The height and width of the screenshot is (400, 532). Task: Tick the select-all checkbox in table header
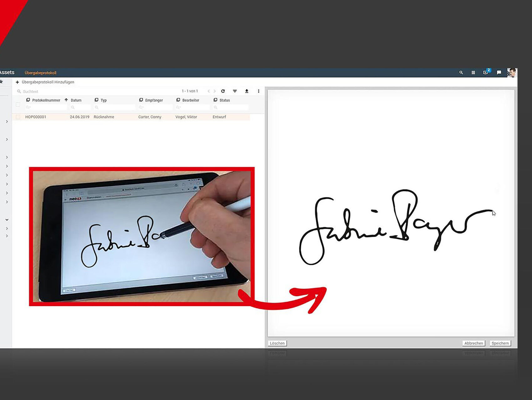coord(18,104)
